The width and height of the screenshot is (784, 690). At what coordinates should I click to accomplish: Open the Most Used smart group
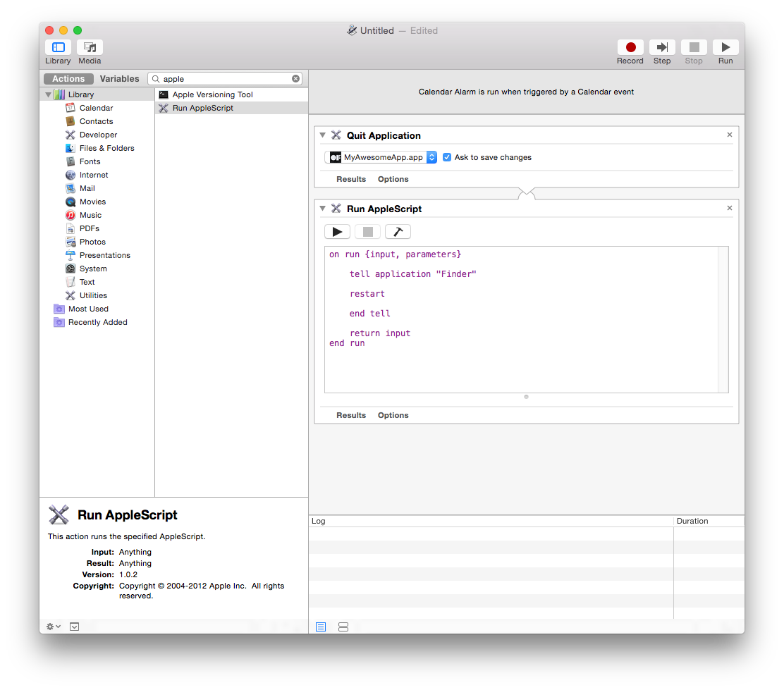tap(88, 309)
